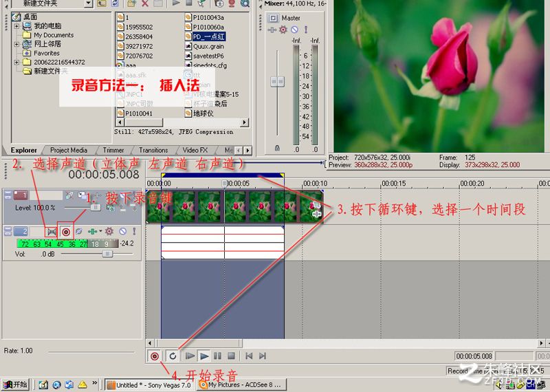Switch to My Pictures ACDSee taskbar window
The image size is (550, 392).
tap(242, 384)
